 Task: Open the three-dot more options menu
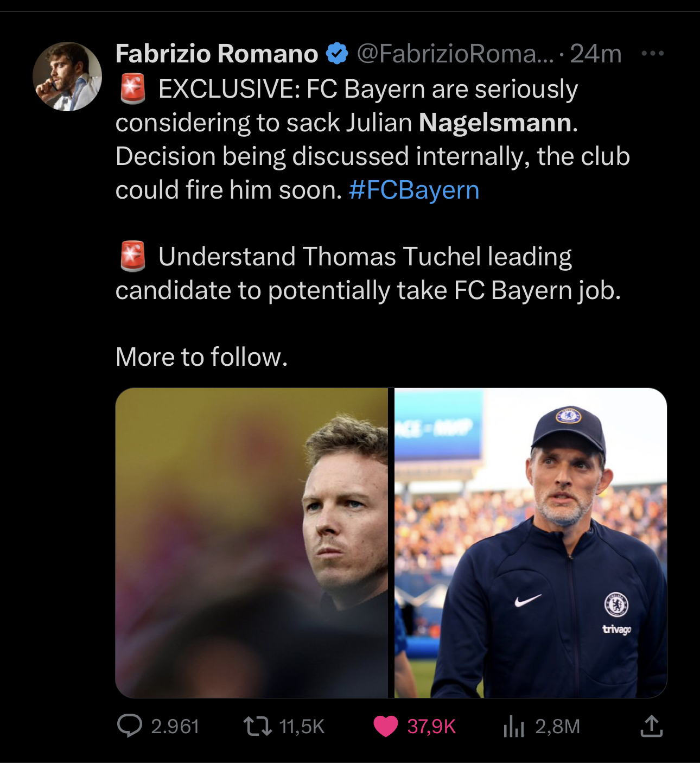[652, 54]
